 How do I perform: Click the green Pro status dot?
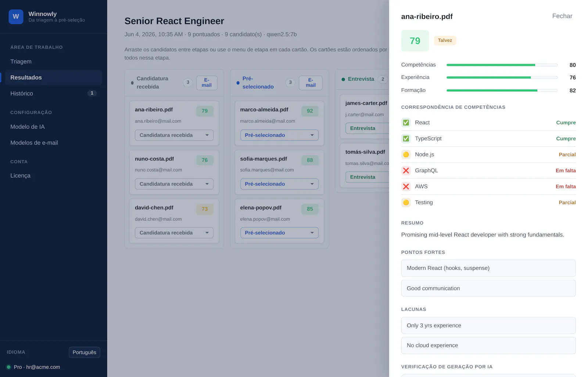click(x=9, y=367)
